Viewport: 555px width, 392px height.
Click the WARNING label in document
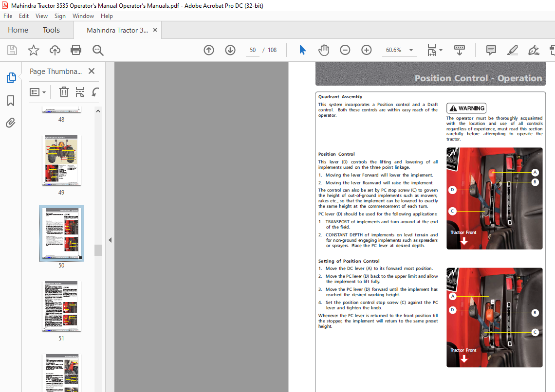click(x=466, y=108)
